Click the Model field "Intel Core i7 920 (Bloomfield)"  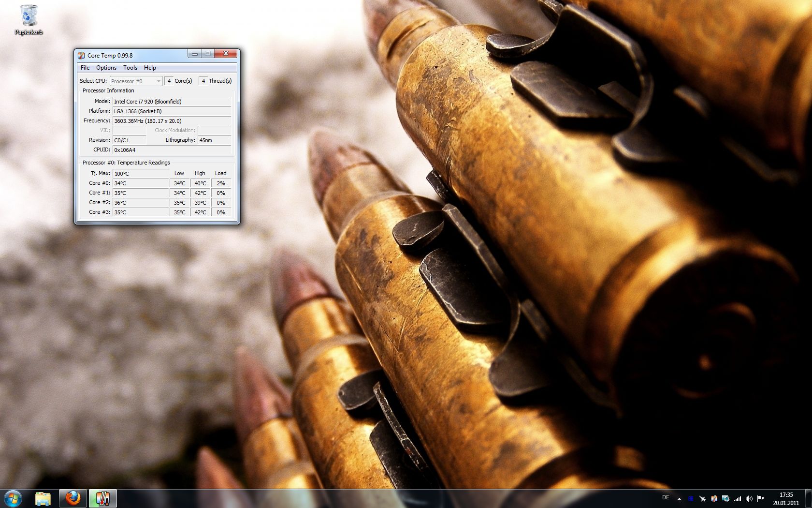172,102
